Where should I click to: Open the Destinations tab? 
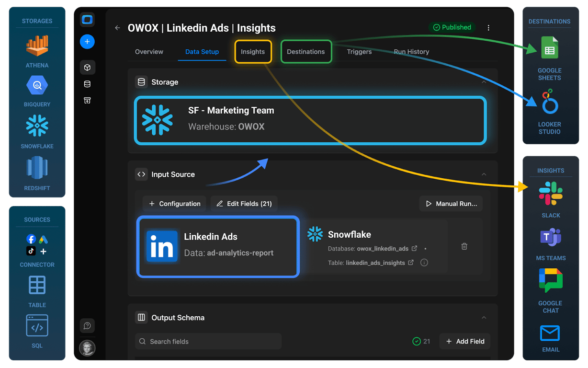pyautogui.click(x=306, y=52)
